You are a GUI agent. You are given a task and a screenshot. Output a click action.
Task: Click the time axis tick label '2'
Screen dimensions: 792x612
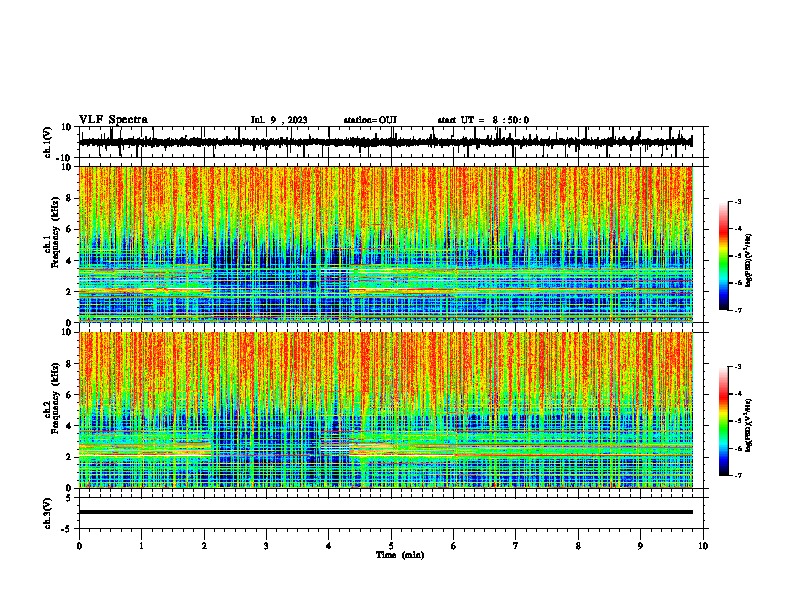[x=204, y=546]
